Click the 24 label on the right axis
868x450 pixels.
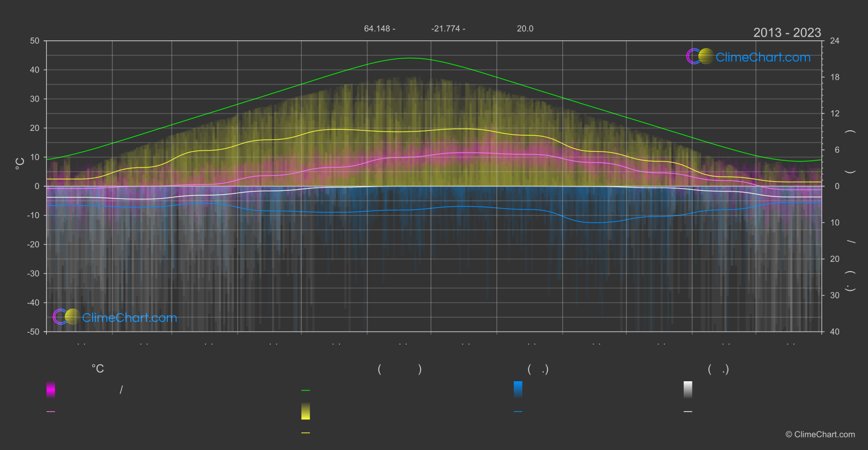tap(835, 41)
